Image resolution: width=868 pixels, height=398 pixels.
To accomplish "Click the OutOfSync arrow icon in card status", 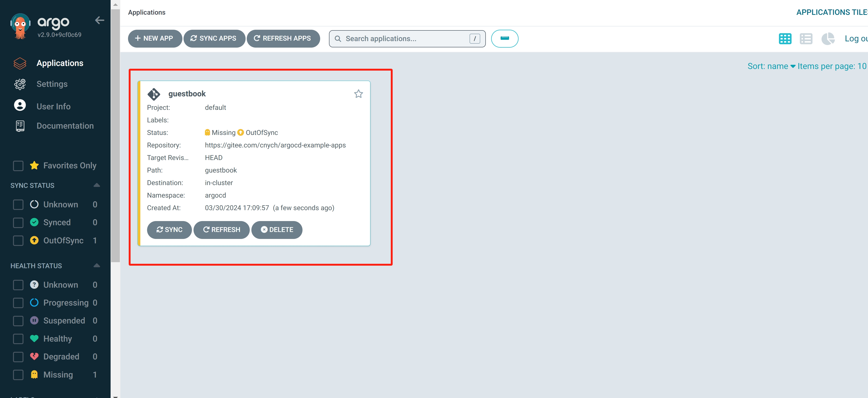I will click(240, 132).
